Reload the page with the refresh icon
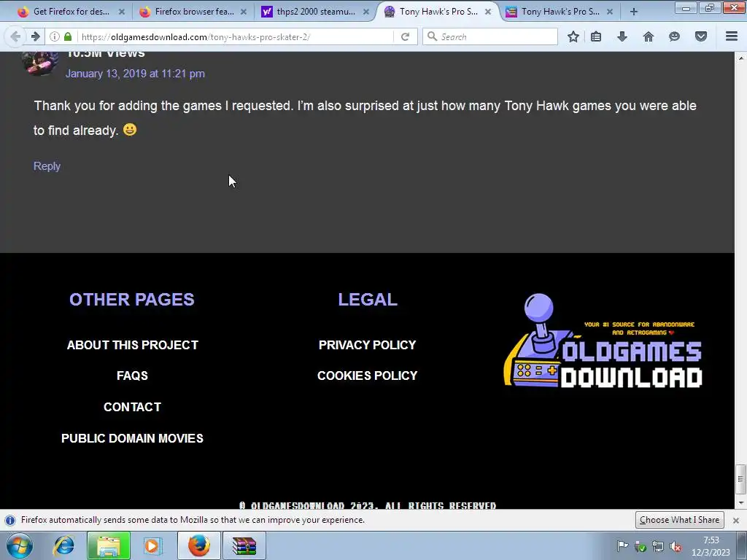This screenshot has height=560, width=747. click(x=405, y=36)
